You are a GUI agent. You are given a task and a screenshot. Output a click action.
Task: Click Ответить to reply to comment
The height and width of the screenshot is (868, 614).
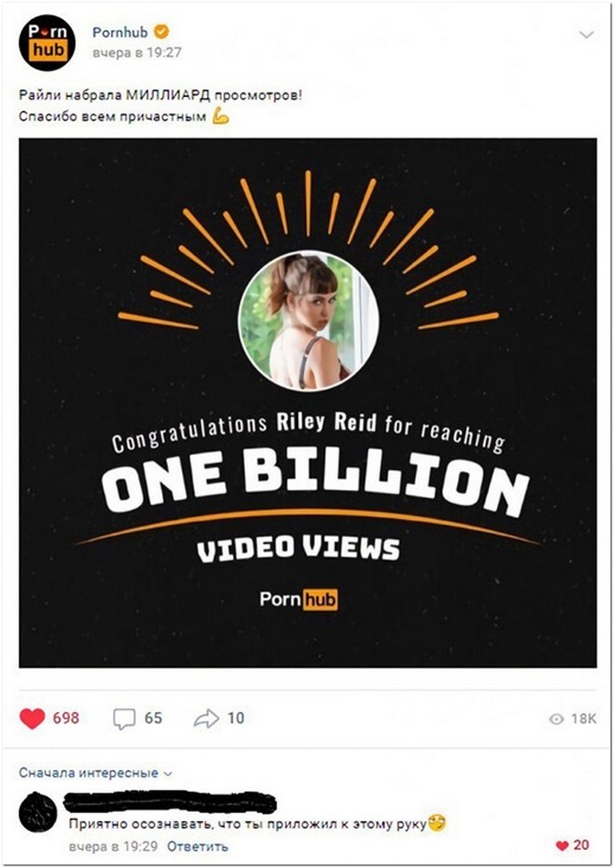pyautogui.click(x=197, y=846)
